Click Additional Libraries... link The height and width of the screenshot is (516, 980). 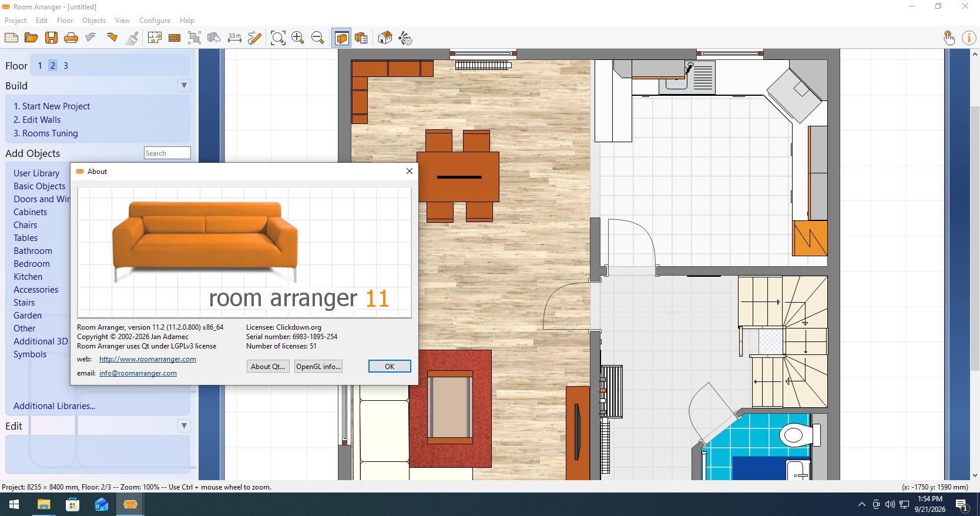(x=55, y=406)
